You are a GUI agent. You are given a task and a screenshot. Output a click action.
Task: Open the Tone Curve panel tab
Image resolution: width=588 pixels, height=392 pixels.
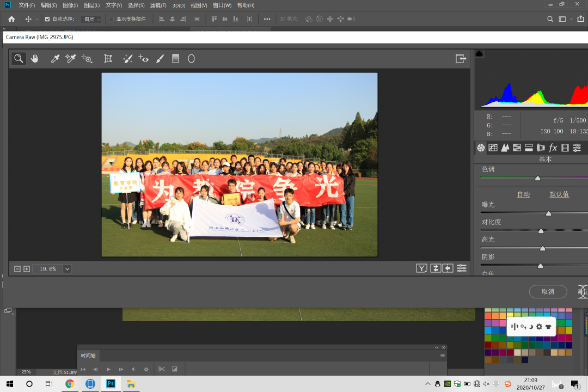click(493, 148)
